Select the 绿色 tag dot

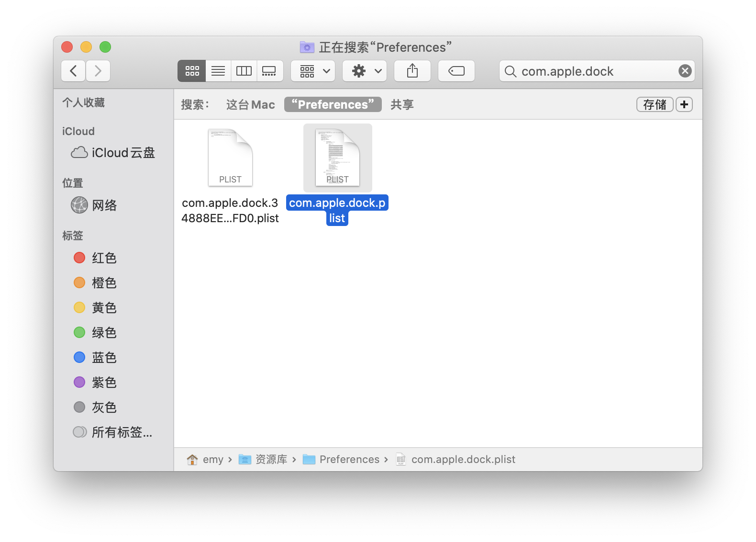[x=79, y=333]
